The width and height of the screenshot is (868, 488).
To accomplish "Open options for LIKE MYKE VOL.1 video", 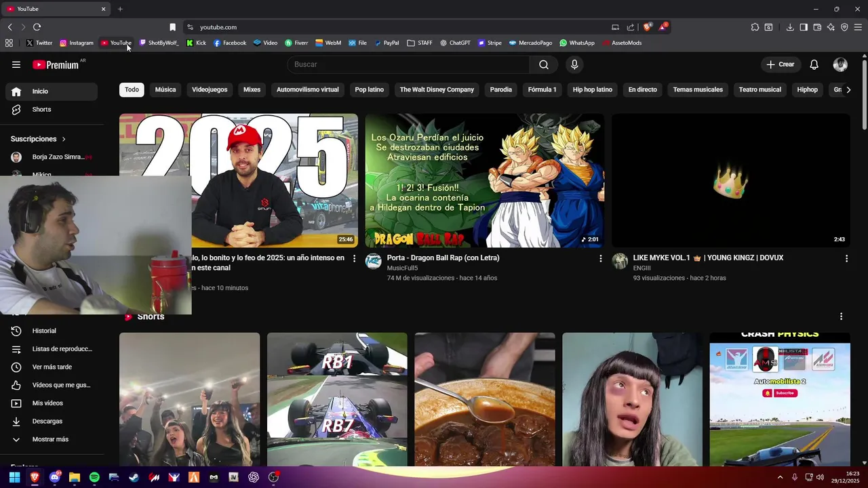I will [x=846, y=258].
